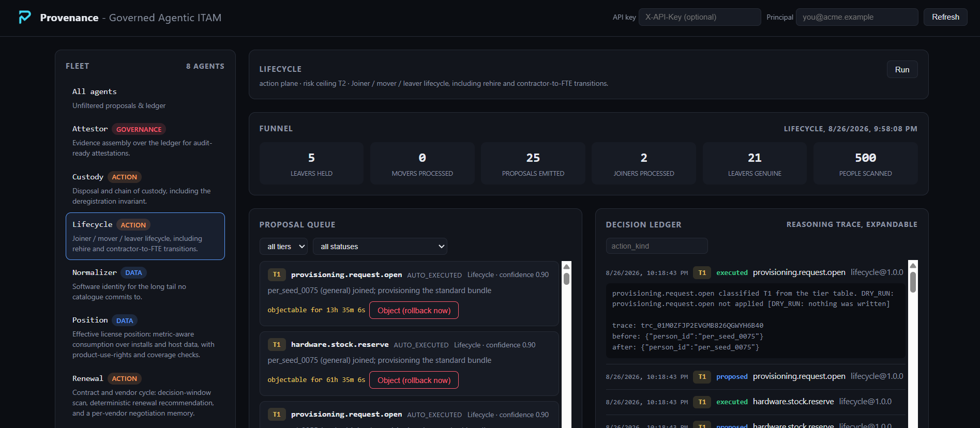
Task: Click the Movers Processed funnel card
Action: click(422, 163)
